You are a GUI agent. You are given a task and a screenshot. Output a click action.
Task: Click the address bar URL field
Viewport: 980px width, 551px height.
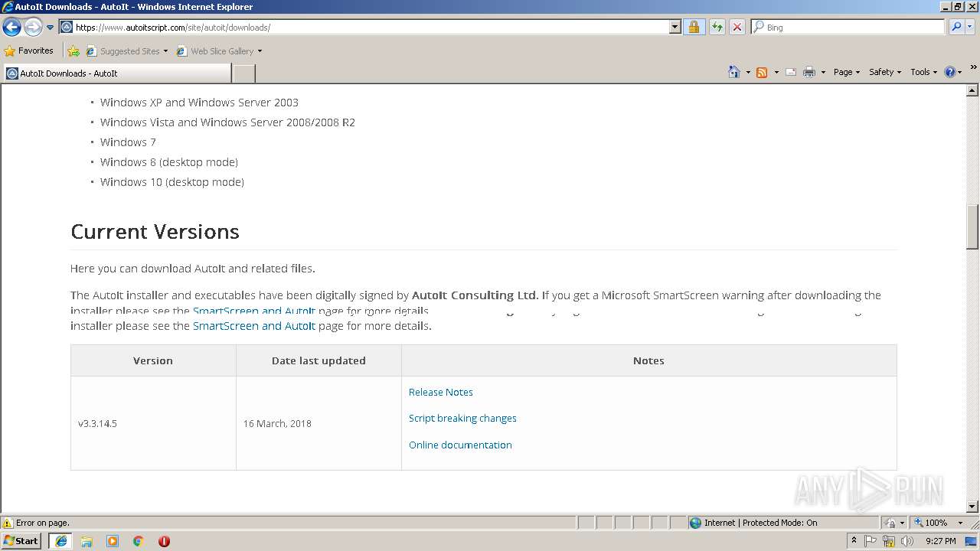[x=364, y=27]
